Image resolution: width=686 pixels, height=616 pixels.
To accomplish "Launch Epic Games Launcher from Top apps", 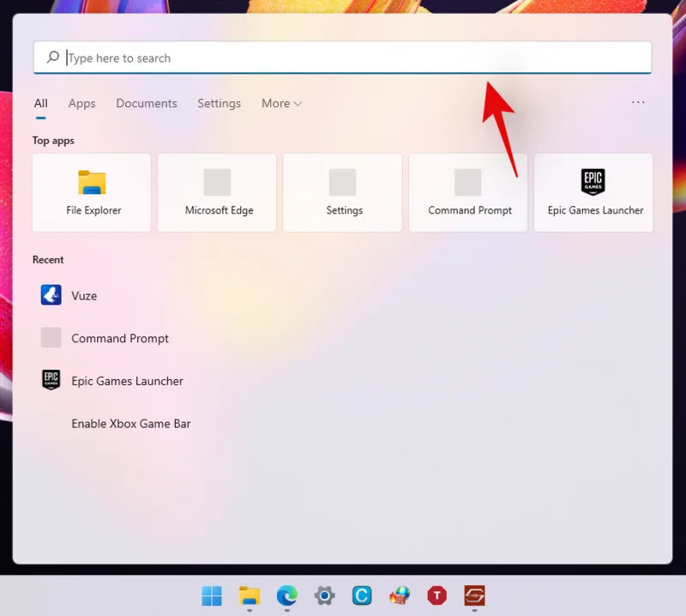I will [x=593, y=192].
